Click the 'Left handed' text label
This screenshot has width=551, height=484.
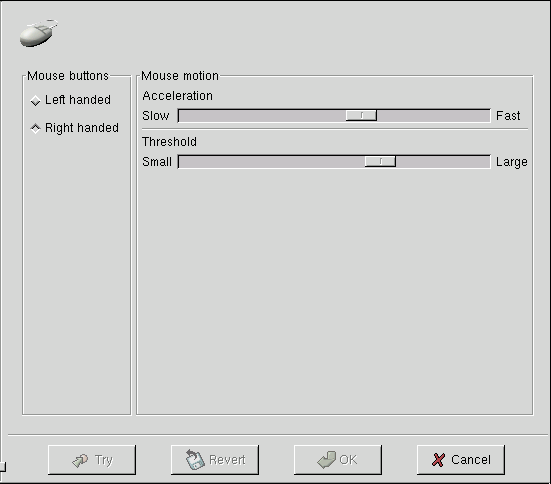78,100
